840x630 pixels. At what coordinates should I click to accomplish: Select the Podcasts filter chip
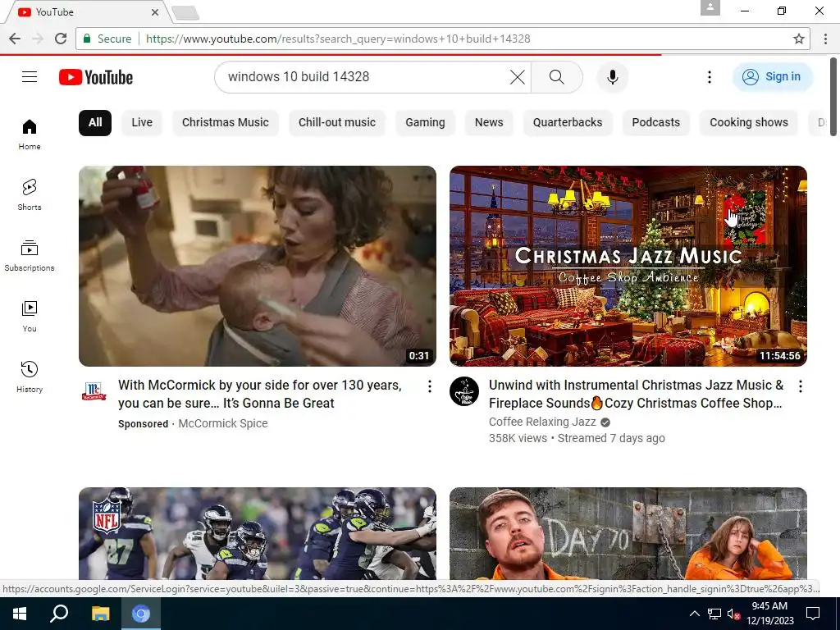pos(655,123)
